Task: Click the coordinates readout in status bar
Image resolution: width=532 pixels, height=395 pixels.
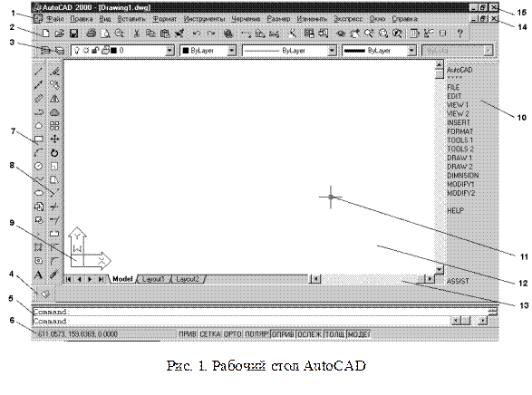Action: tap(77, 334)
